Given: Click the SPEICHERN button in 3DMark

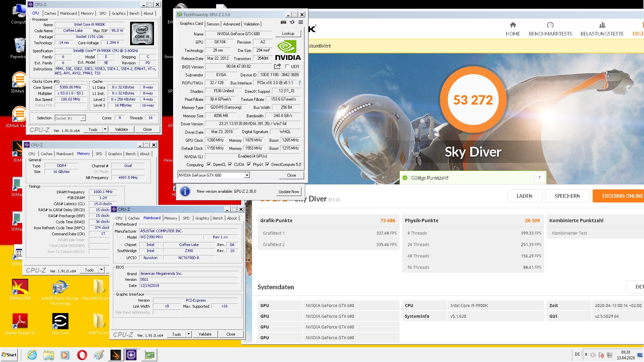Looking at the screenshot, I should 567,196.
